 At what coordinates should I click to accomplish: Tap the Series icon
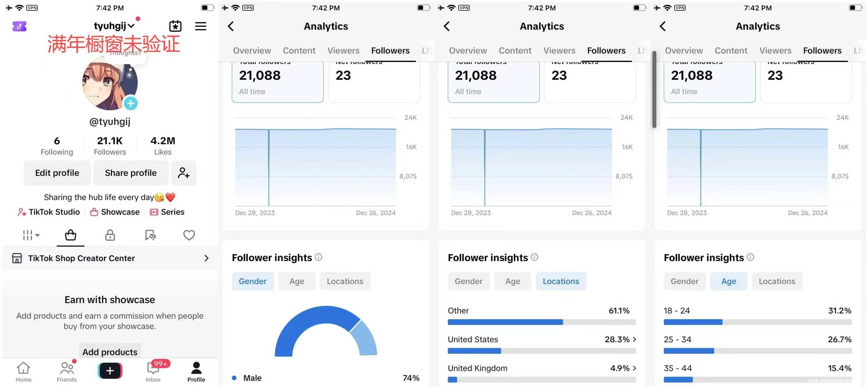[154, 211]
